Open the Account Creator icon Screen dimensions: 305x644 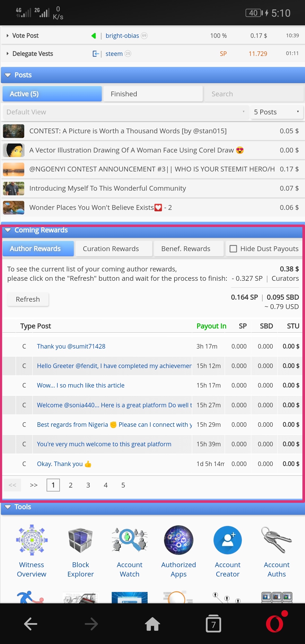click(228, 540)
